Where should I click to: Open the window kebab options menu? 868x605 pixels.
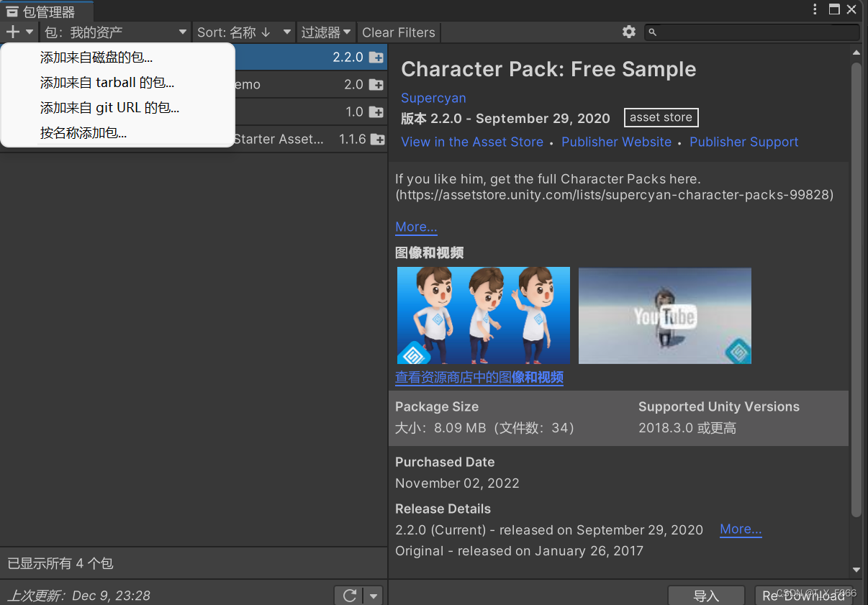pos(815,9)
